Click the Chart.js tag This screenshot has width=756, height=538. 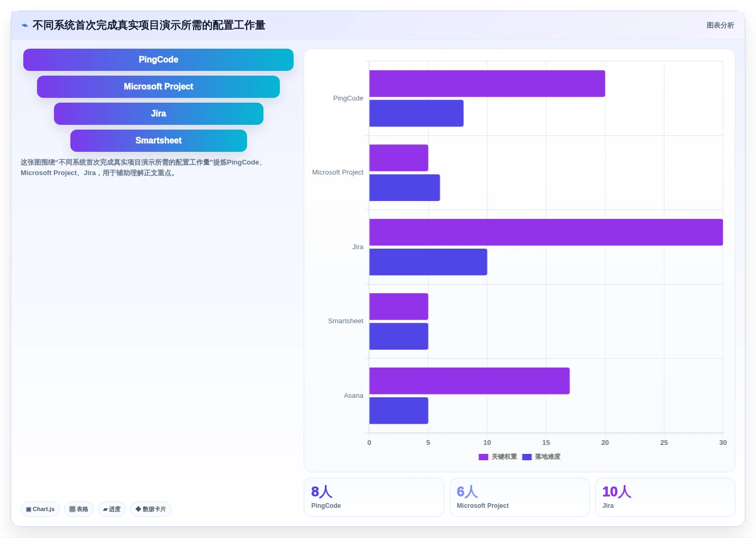point(40,509)
